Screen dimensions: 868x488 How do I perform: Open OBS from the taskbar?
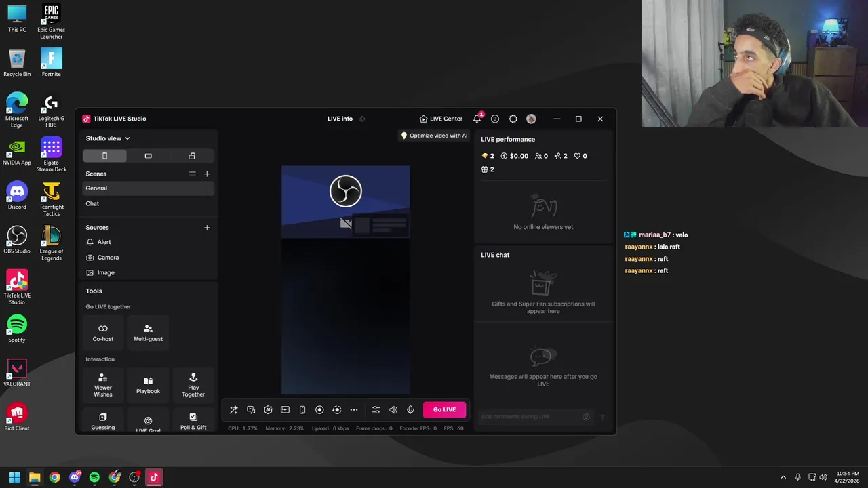134,477
